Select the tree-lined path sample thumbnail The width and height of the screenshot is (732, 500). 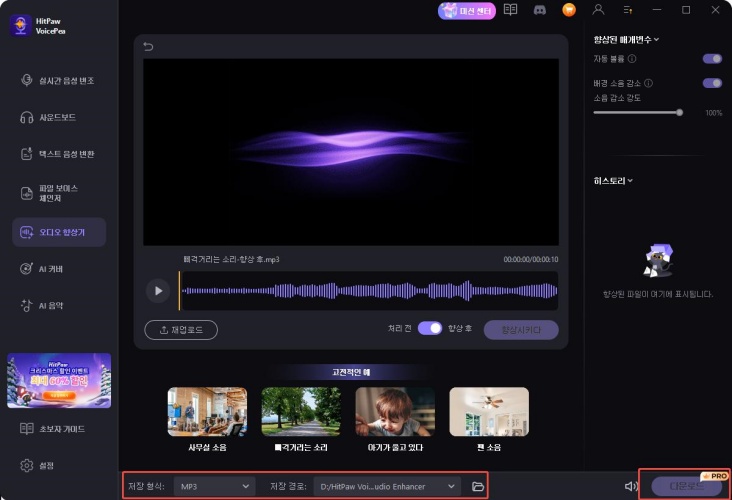coord(301,411)
